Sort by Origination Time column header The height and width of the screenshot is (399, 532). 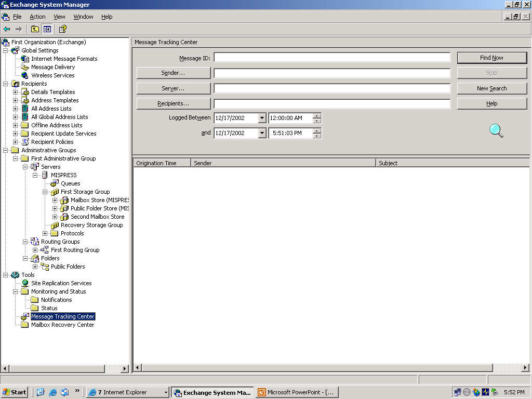coord(162,163)
